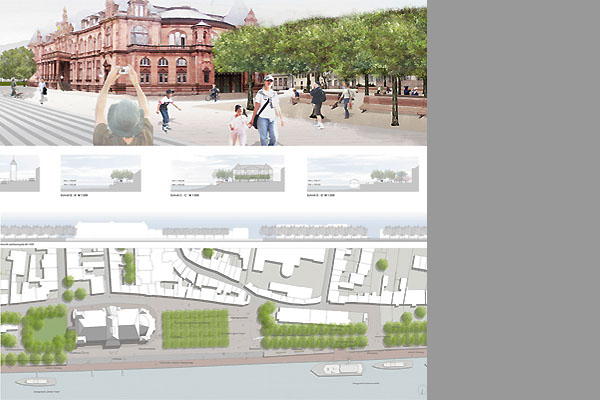The image size is (600, 400).
Task: Select the first section drawing with the tower
Action: (20, 173)
